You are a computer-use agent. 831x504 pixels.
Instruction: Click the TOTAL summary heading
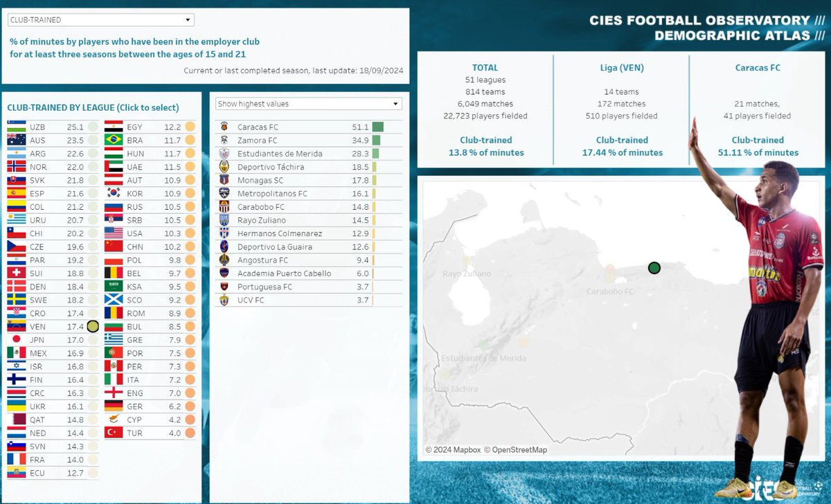(485, 68)
